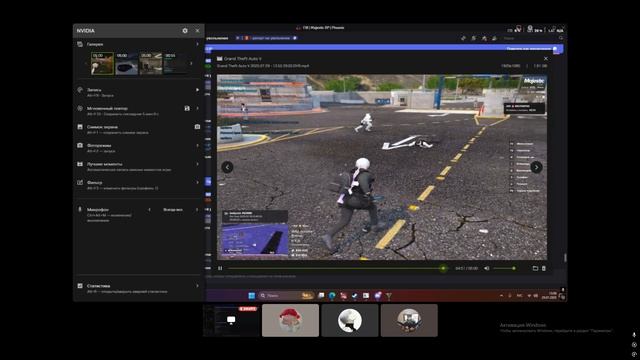Close the NVIDIA overlay panel

click(198, 31)
